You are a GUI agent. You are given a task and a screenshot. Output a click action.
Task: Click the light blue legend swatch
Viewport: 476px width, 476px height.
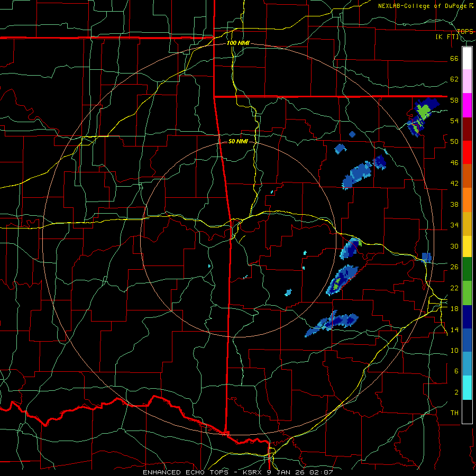click(467, 364)
